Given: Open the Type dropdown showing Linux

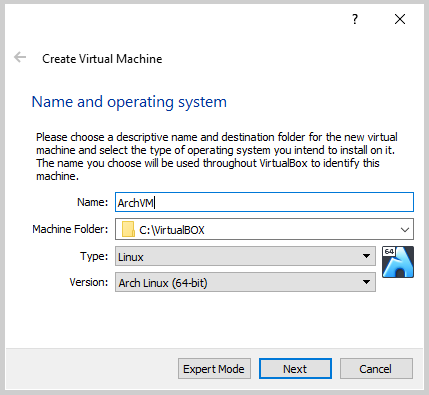Looking at the screenshot, I should click(245, 256).
